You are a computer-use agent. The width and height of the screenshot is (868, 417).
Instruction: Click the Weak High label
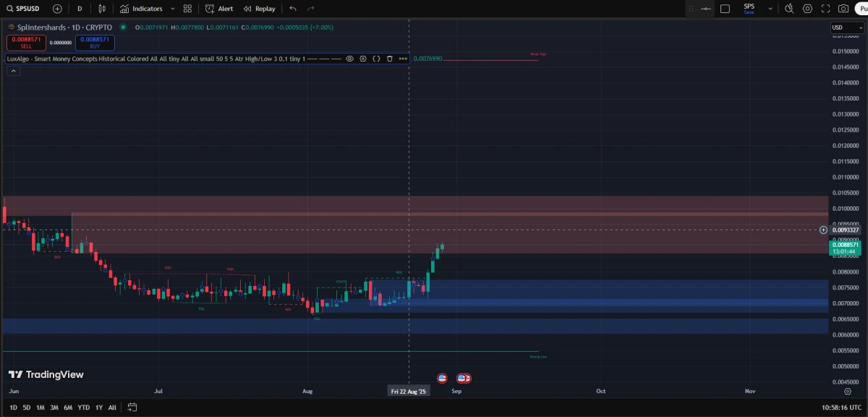pyautogui.click(x=537, y=54)
